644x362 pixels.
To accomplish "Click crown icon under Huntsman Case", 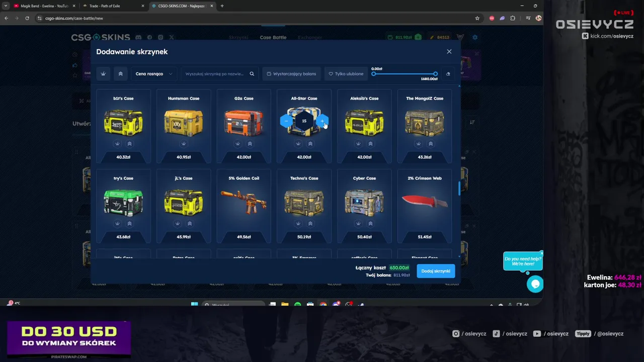I will (x=184, y=144).
